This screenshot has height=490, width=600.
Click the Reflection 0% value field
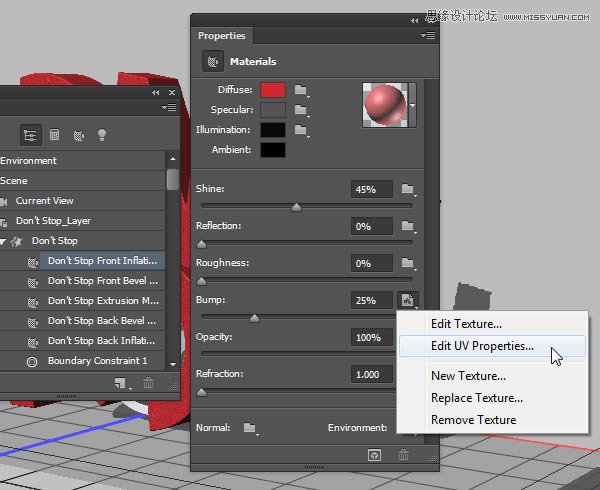pyautogui.click(x=372, y=226)
